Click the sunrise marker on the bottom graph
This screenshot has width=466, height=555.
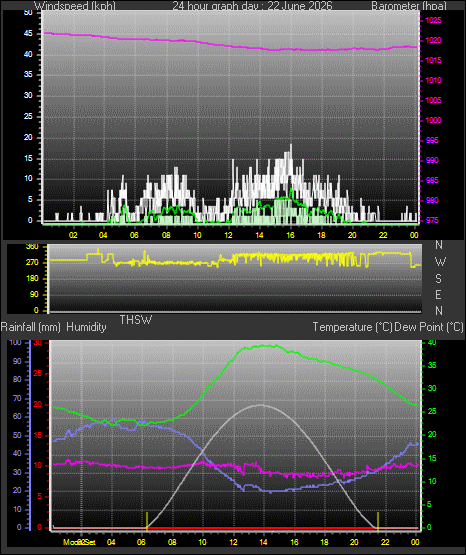coord(147,521)
